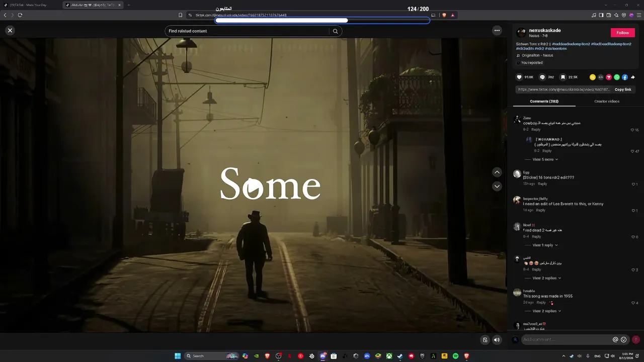Open Brave Leo AI star icon
The width and height of the screenshot is (644, 362).
click(616, 15)
